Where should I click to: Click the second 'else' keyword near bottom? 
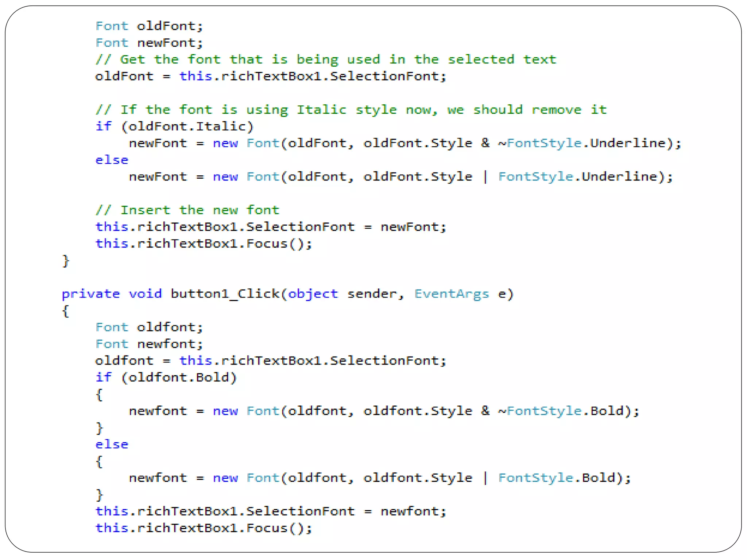[112, 444]
